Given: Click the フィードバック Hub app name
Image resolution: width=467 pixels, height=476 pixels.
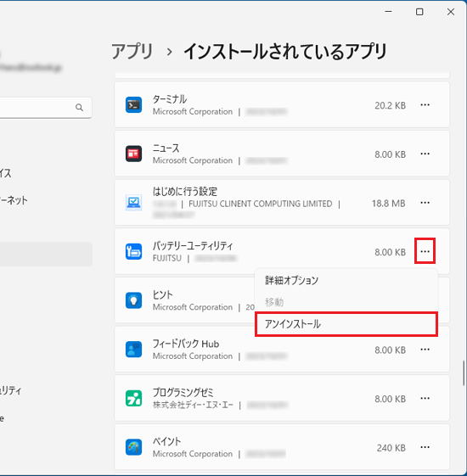Looking at the screenshot, I should coord(186,344).
